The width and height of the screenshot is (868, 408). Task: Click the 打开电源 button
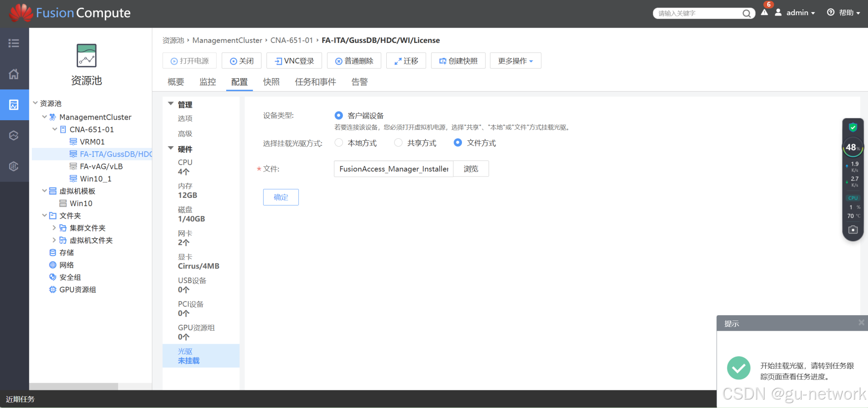coord(189,61)
